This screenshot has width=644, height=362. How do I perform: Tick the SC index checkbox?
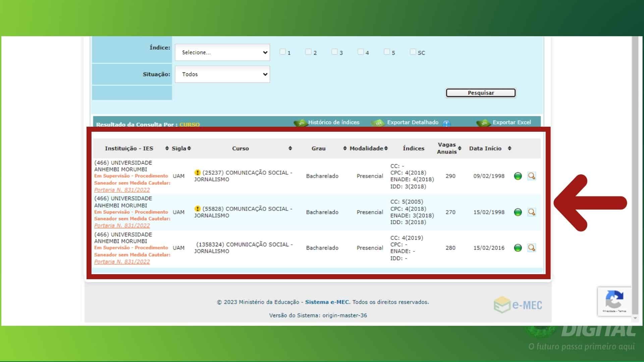click(413, 52)
